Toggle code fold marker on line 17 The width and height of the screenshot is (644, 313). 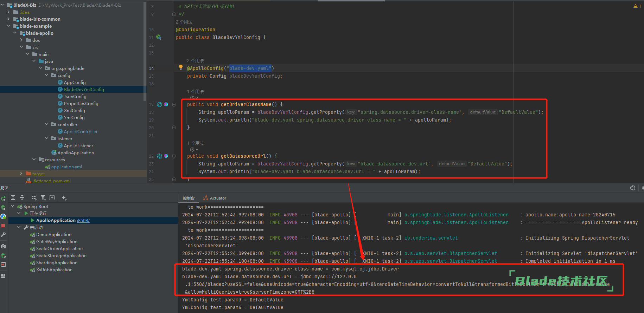point(174,104)
